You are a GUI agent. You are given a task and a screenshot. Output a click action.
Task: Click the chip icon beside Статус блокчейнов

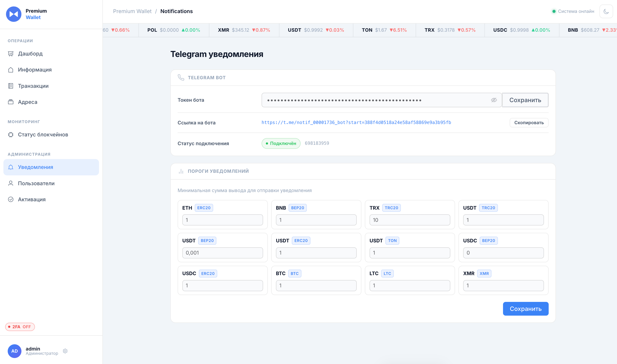pos(10,134)
